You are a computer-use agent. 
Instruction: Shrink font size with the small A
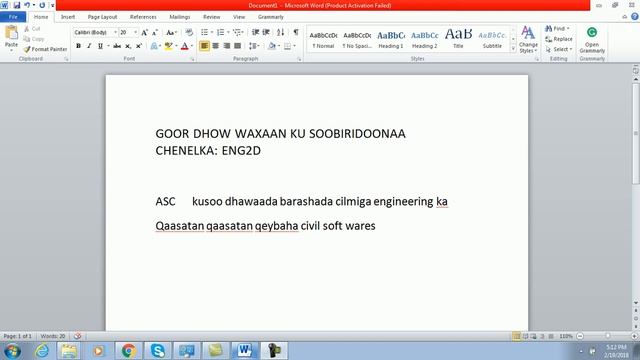point(155,32)
